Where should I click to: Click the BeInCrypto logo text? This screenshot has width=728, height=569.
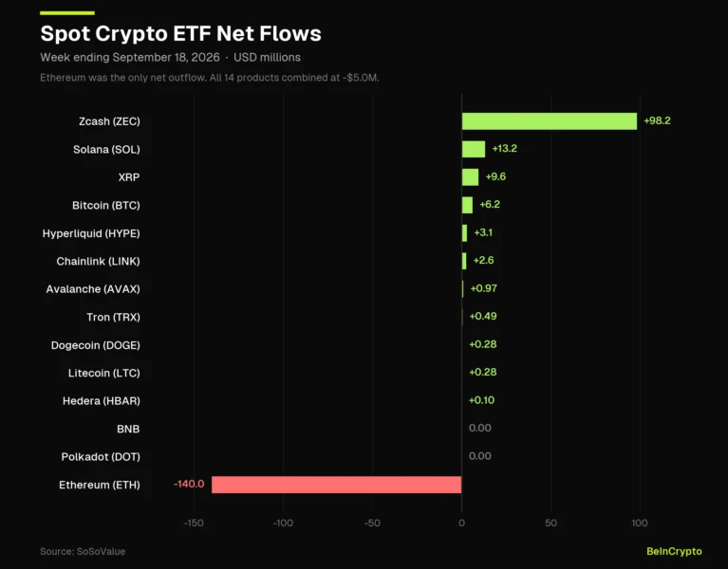pyautogui.click(x=674, y=551)
